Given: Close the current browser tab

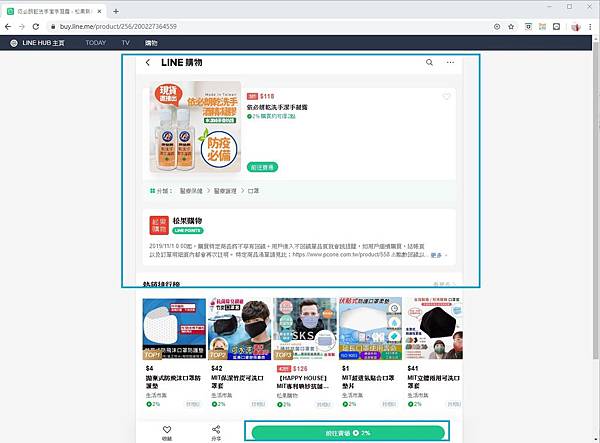Looking at the screenshot, I should coord(99,11).
